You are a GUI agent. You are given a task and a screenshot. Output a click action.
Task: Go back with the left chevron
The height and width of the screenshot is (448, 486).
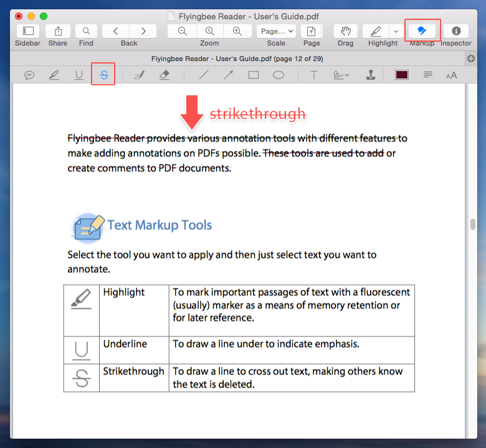coord(116,31)
